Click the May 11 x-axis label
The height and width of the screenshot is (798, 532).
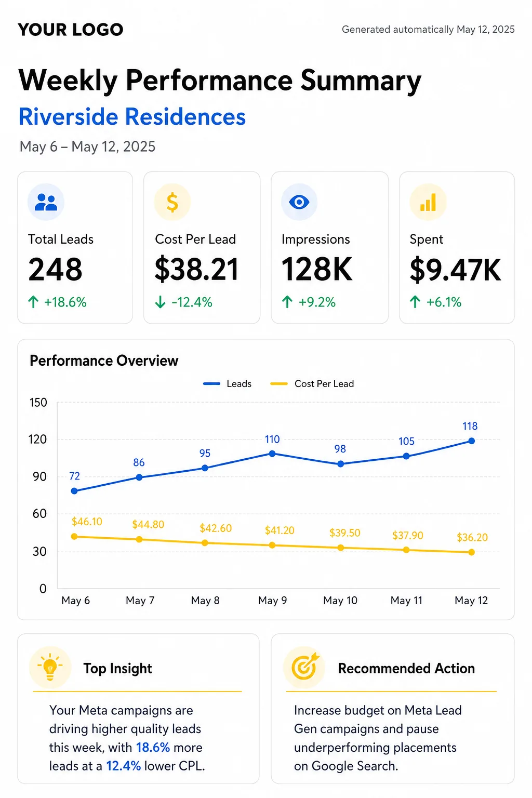coord(407,601)
